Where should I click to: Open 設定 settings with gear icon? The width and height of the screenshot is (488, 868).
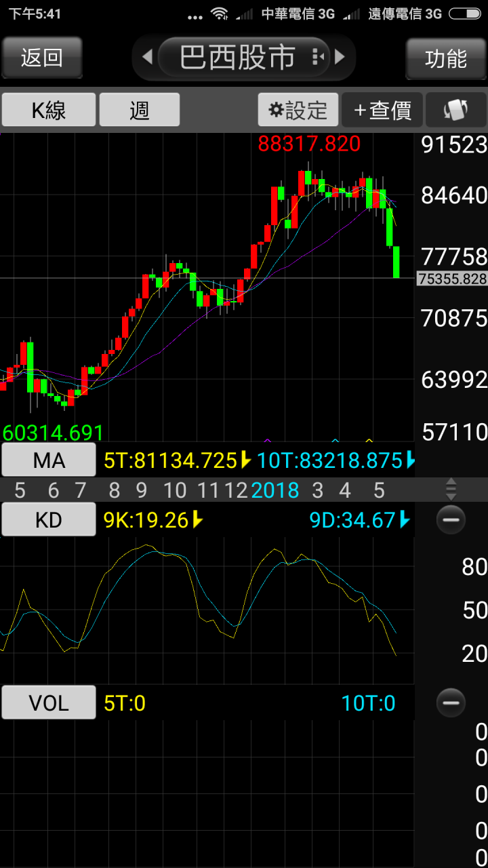point(298,110)
